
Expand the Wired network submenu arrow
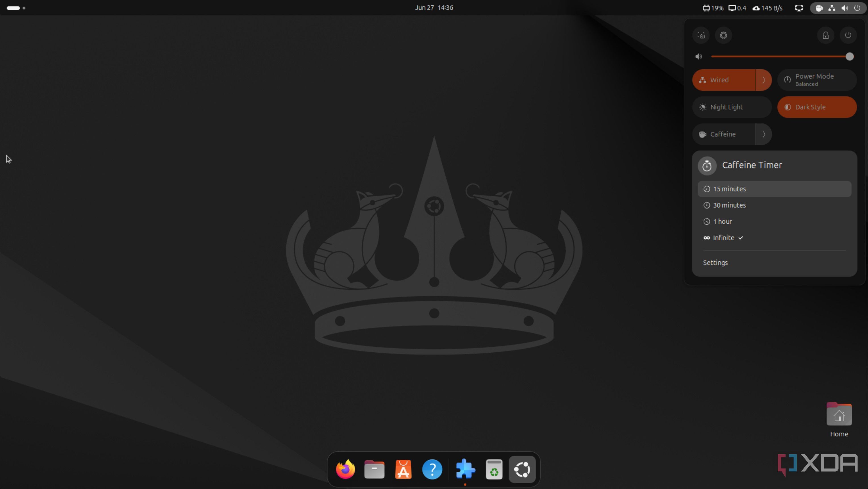pos(763,80)
